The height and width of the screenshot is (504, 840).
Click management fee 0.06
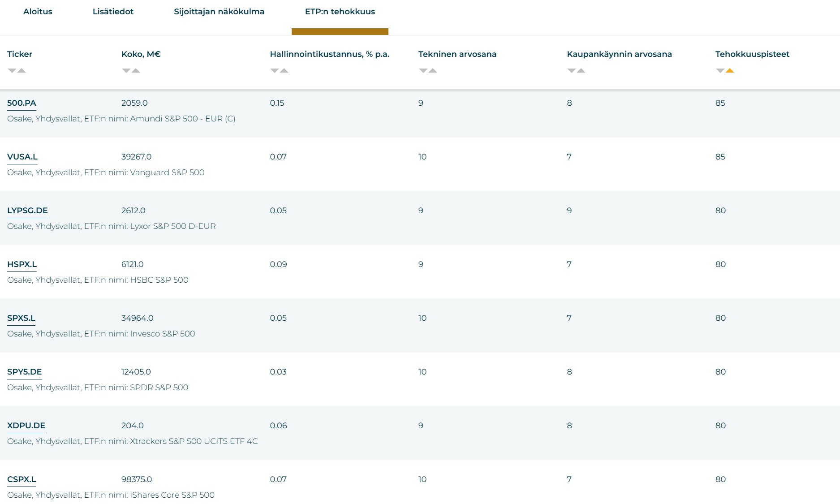278,426
